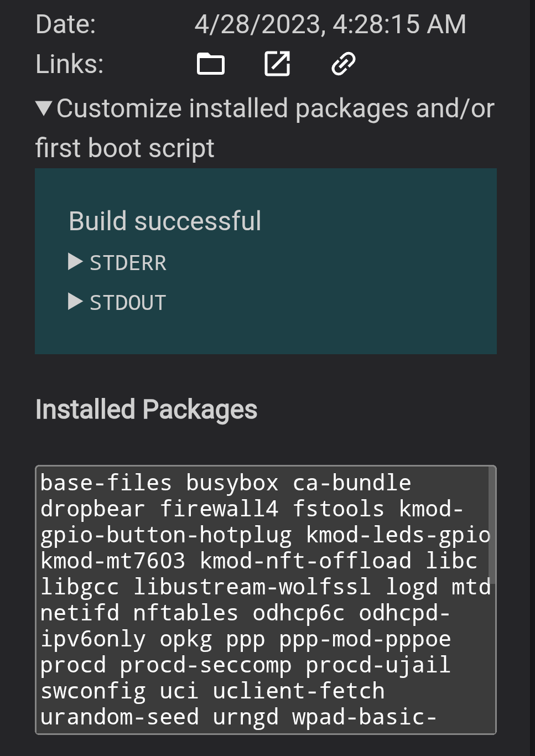This screenshot has width=535, height=756.
Task: Collapse the Customize installed packages triangle
Action: pyautogui.click(x=44, y=108)
